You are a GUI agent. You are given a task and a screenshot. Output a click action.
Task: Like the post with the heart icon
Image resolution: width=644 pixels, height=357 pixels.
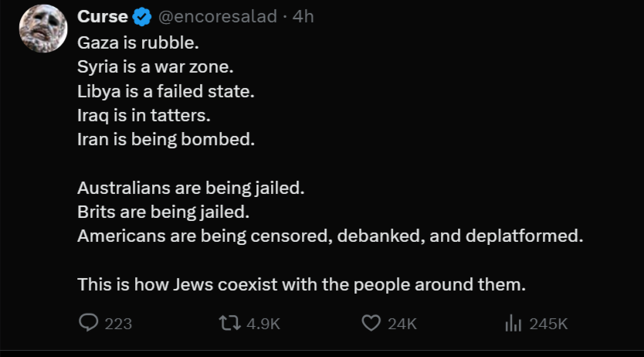pos(371,323)
